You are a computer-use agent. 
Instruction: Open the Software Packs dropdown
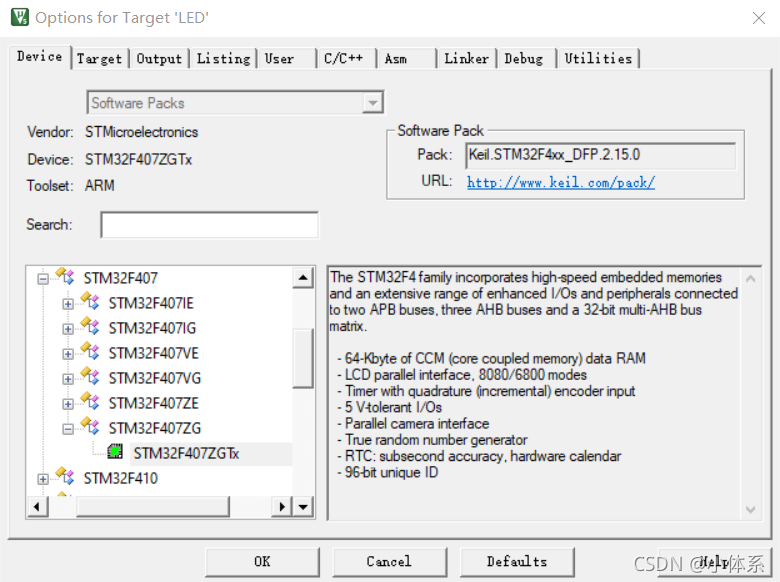[373, 103]
